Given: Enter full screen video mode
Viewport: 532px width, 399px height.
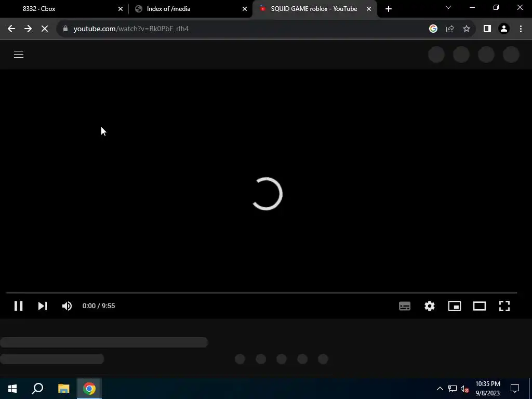Looking at the screenshot, I should click(x=504, y=306).
